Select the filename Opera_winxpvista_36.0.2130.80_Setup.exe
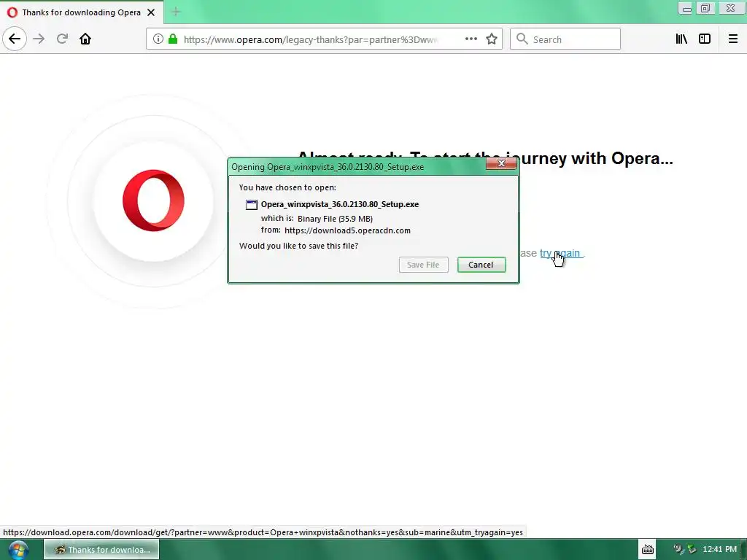The width and height of the screenshot is (747, 560). click(x=340, y=204)
